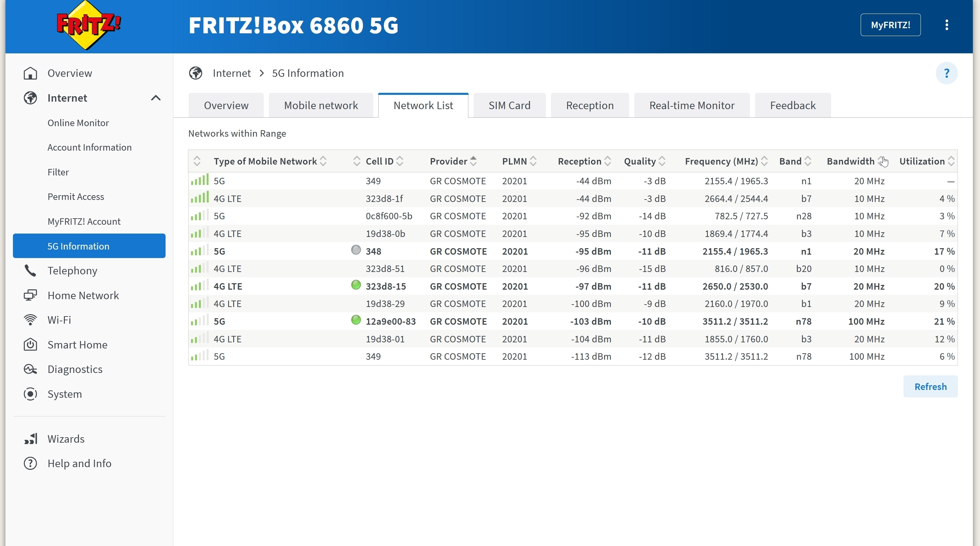Click the Diagnostics icon
The image size is (980, 546).
pyautogui.click(x=31, y=369)
